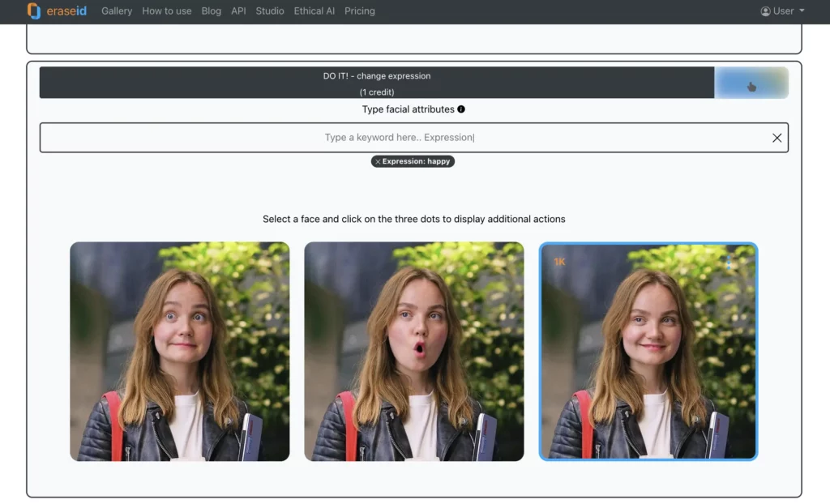Navigate to the API page
The height and width of the screenshot is (504, 830).
tap(238, 11)
